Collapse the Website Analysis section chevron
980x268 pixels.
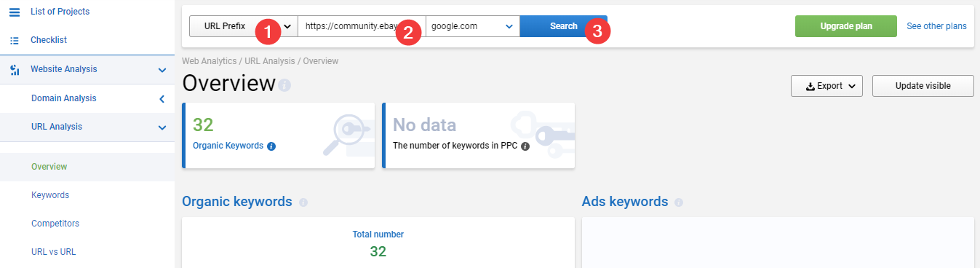pos(162,70)
